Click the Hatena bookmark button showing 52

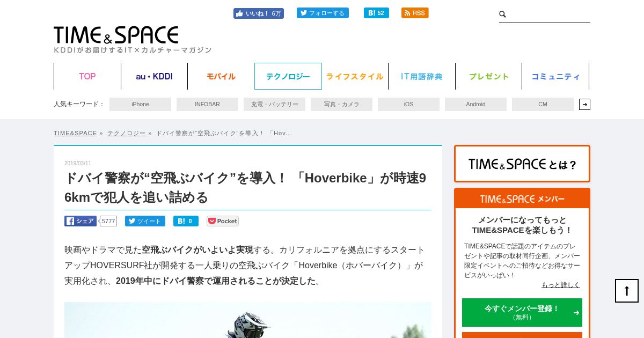376,13
